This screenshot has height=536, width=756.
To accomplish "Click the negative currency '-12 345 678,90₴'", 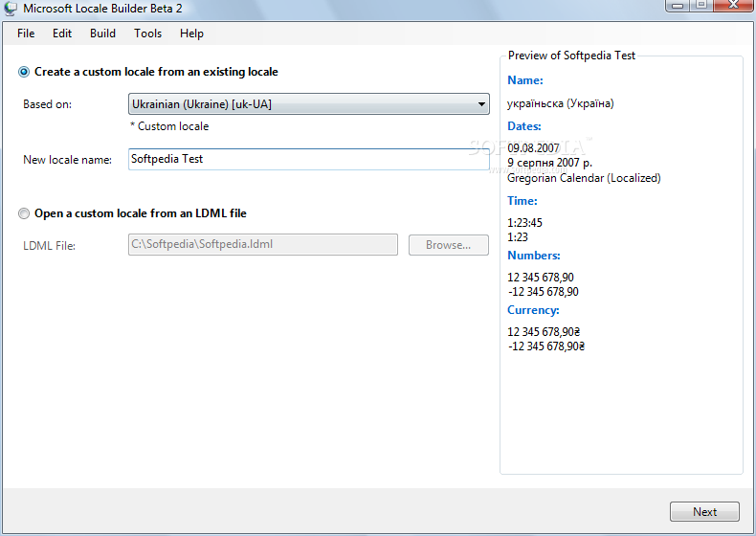I will (x=545, y=346).
